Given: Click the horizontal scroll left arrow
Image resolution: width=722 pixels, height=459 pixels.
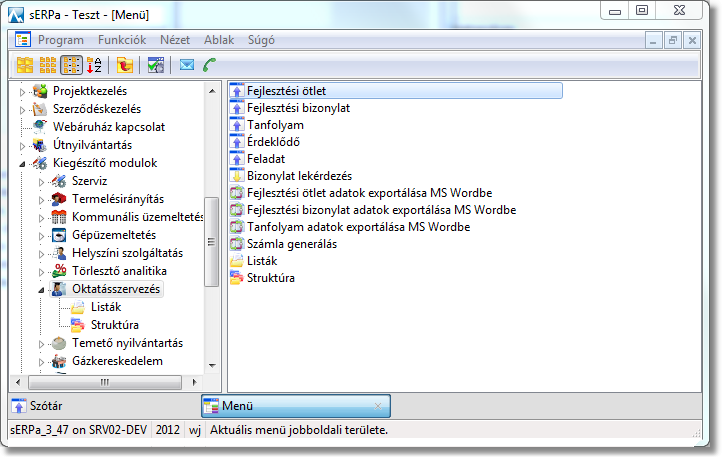Looking at the screenshot, I should click(18, 382).
